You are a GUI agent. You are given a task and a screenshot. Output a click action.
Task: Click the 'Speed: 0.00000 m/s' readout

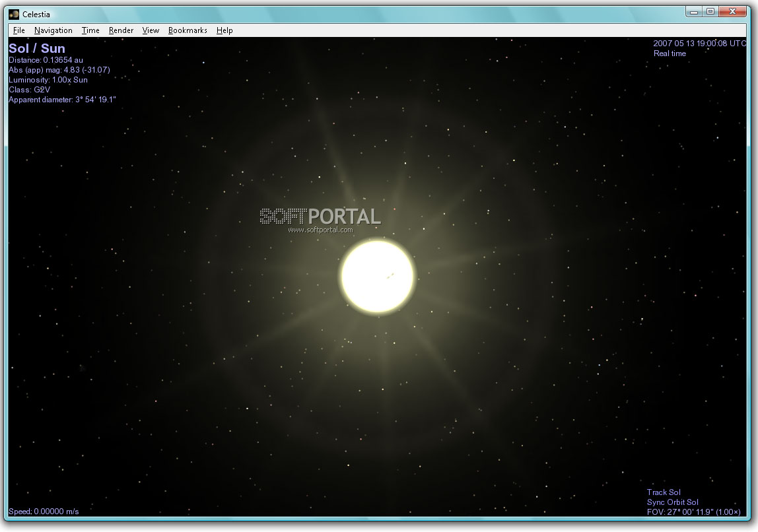click(x=44, y=512)
